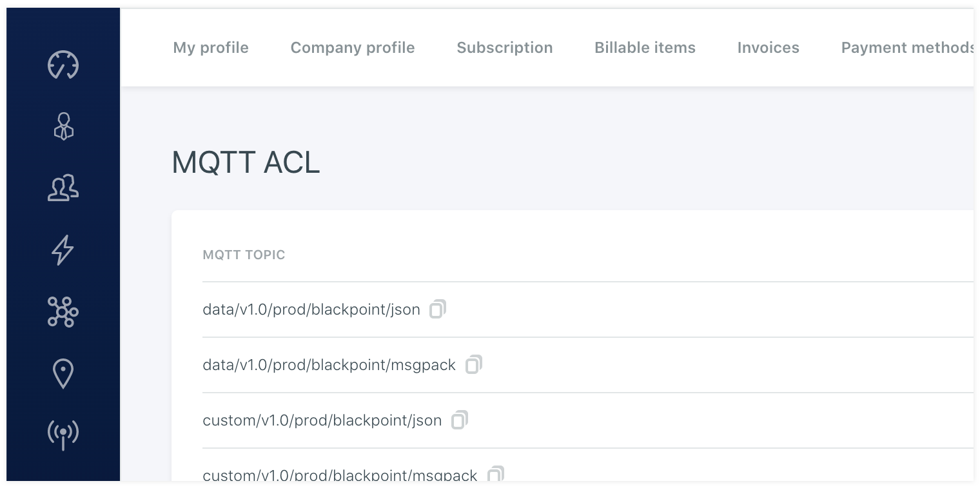
Task: Select the lightning bolt icon in sidebar
Action: pos(63,250)
